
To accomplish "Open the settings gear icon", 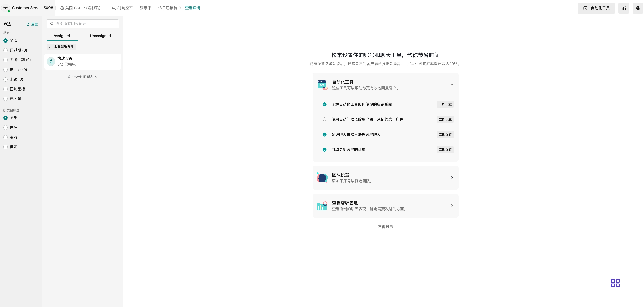I will click(x=638, y=8).
